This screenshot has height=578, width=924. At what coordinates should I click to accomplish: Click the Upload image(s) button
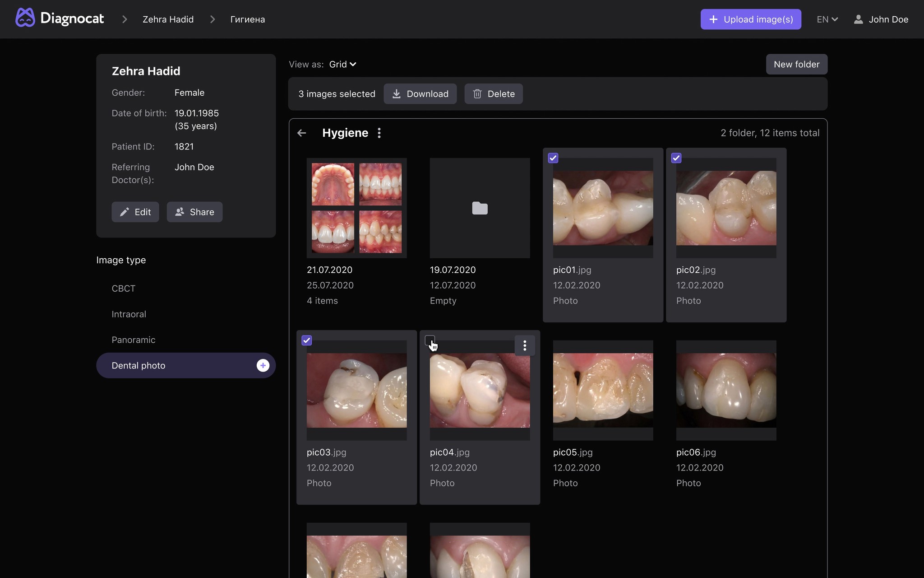click(x=750, y=19)
